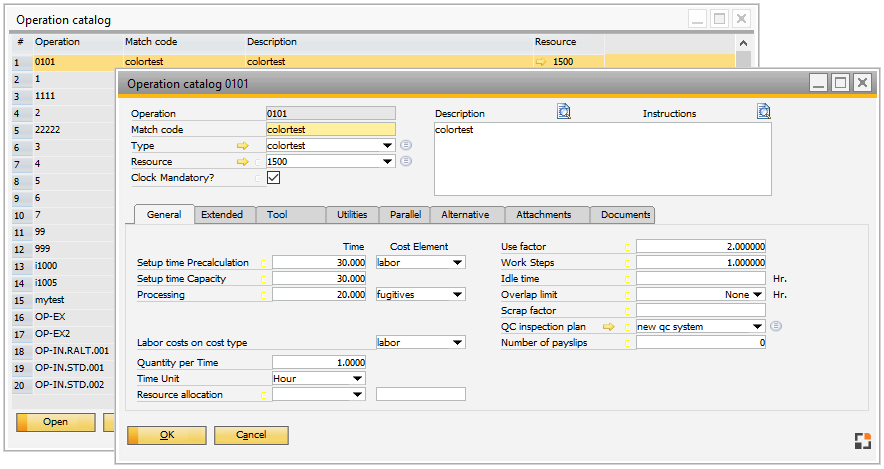Image resolution: width=884 pixels, height=469 pixels.
Task: Click the Cancel button
Action: pyautogui.click(x=250, y=436)
